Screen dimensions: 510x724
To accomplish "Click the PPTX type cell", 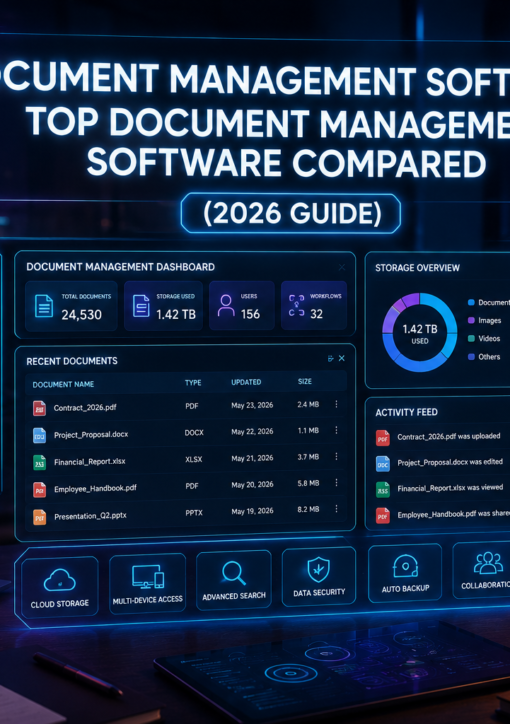I will click(x=194, y=513).
